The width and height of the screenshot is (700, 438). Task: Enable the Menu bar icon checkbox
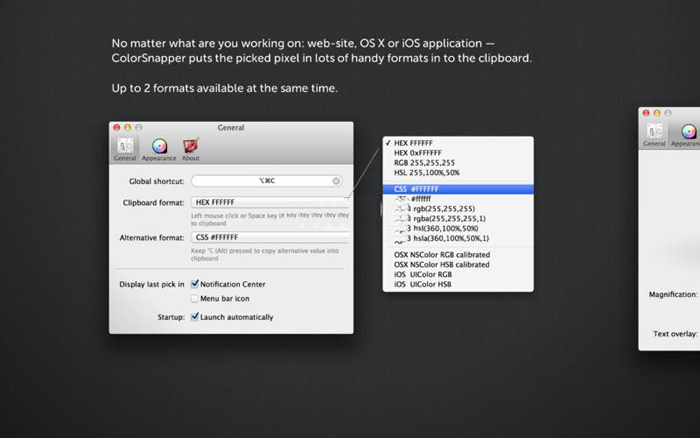(x=195, y=298)
